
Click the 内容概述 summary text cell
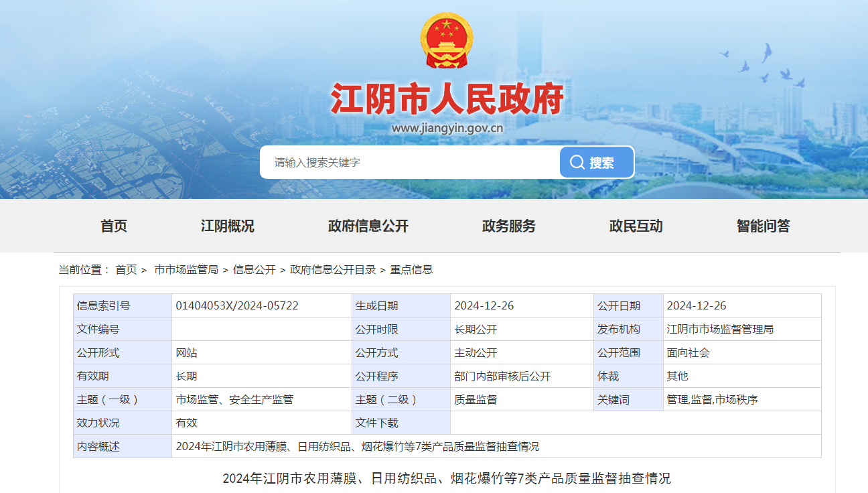point(496,446)
